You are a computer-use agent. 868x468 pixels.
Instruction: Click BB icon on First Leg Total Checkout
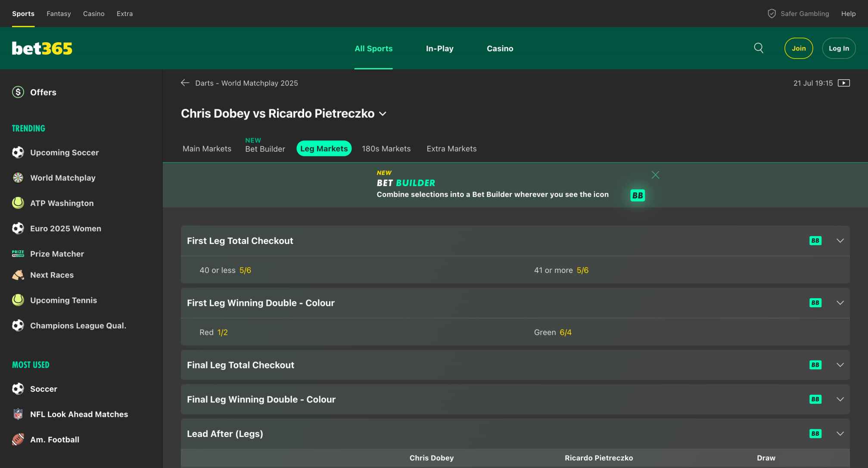pyautogui.click(x=815, y=240)
